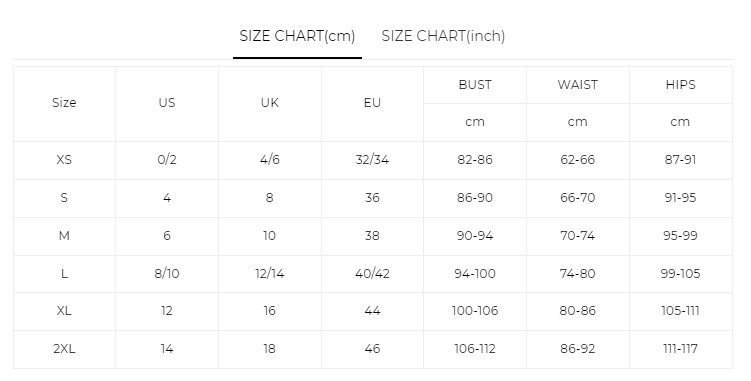
Task: Click the Size column header
Action: click(64, 103)
